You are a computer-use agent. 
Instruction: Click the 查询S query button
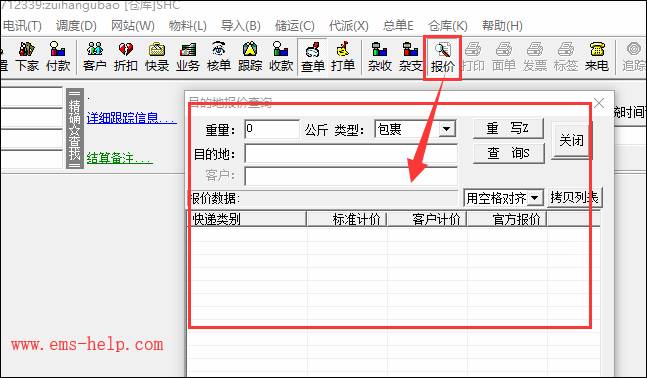508,153
